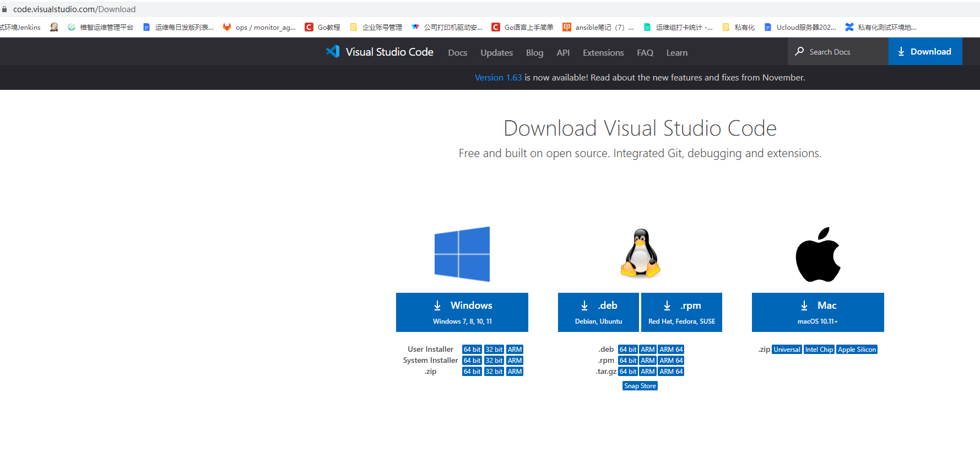
Task: Click the .deb Debian, Ubuntu download button
Action: coord(598,312)
